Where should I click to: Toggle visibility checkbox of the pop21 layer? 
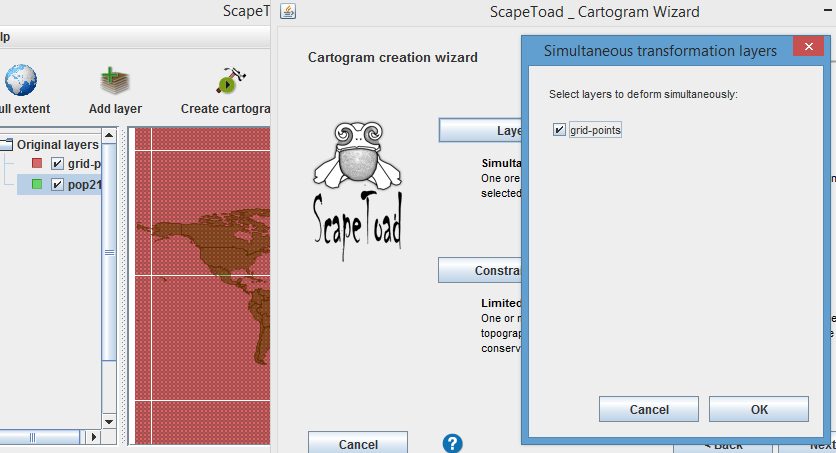pos(57,184)
